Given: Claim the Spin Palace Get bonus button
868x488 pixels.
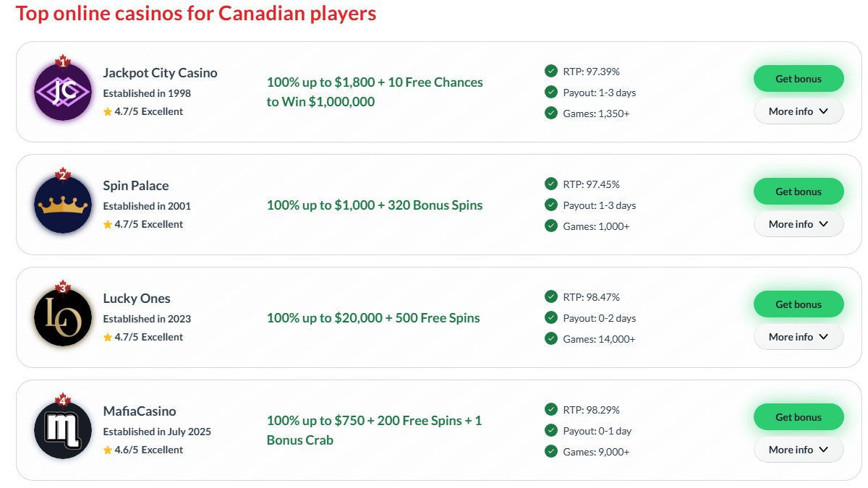Looking at the screenshot, I should [799, 192].
